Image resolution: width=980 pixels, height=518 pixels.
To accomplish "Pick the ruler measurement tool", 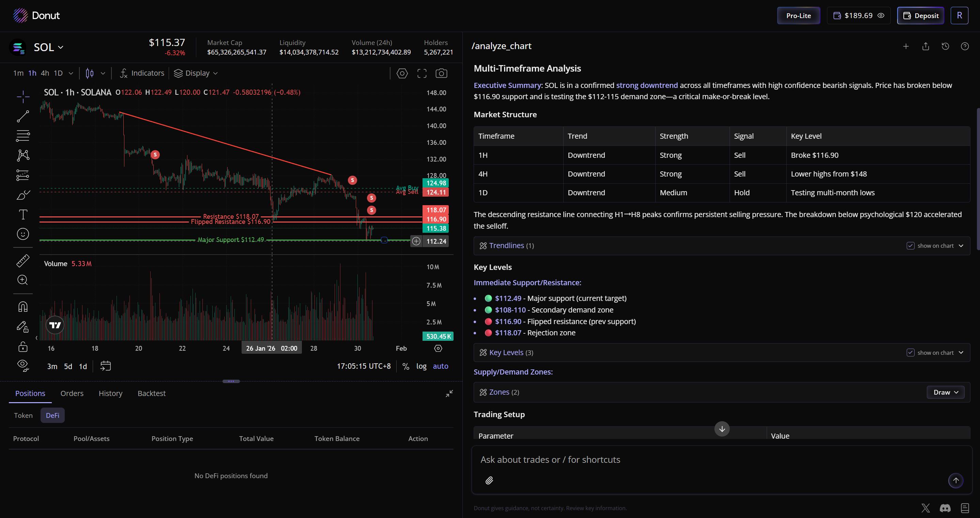I will click(x=23, y=261).
